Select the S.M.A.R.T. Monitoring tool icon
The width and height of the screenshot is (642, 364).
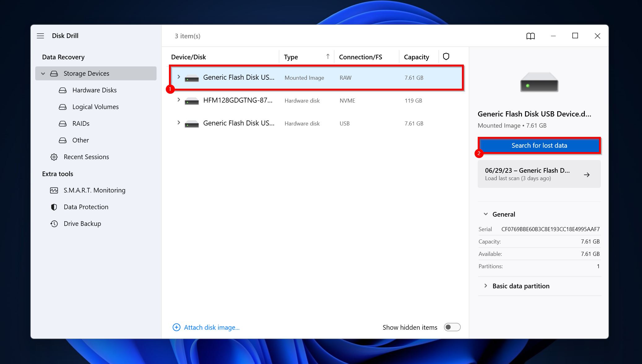(x=54, y=190)
